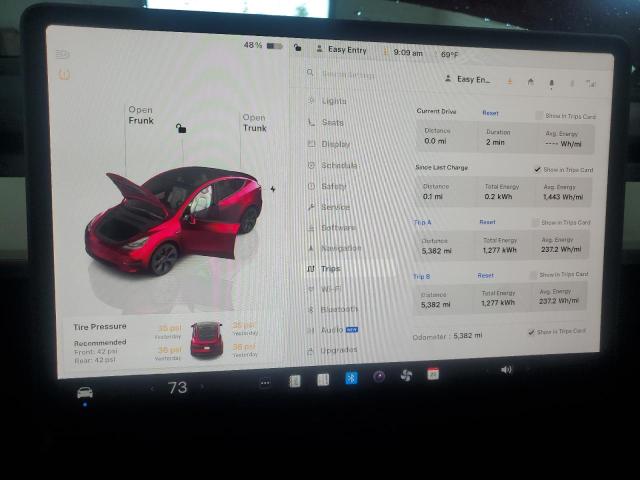Toggle Show in Trips Card for Odometer

point(531,332)
